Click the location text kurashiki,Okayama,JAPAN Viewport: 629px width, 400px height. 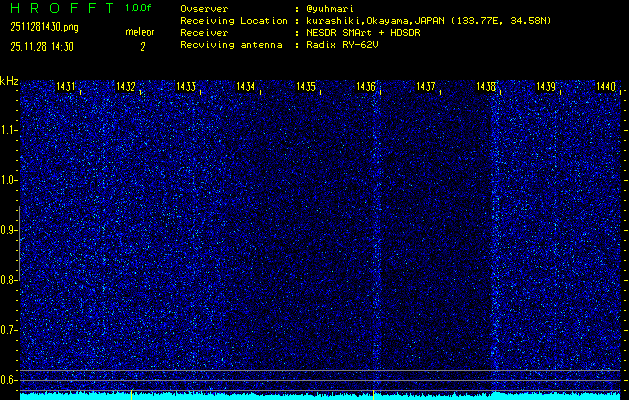click(375, 21)
